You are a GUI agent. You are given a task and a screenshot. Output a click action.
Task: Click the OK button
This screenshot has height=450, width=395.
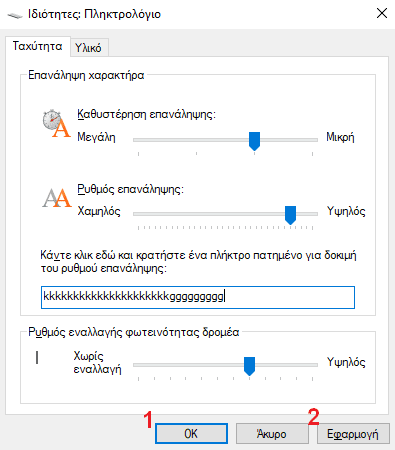tap(191, 434)
